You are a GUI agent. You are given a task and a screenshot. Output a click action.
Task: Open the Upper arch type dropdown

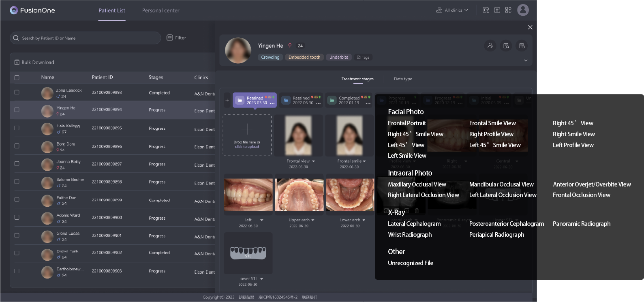[313, 220]
